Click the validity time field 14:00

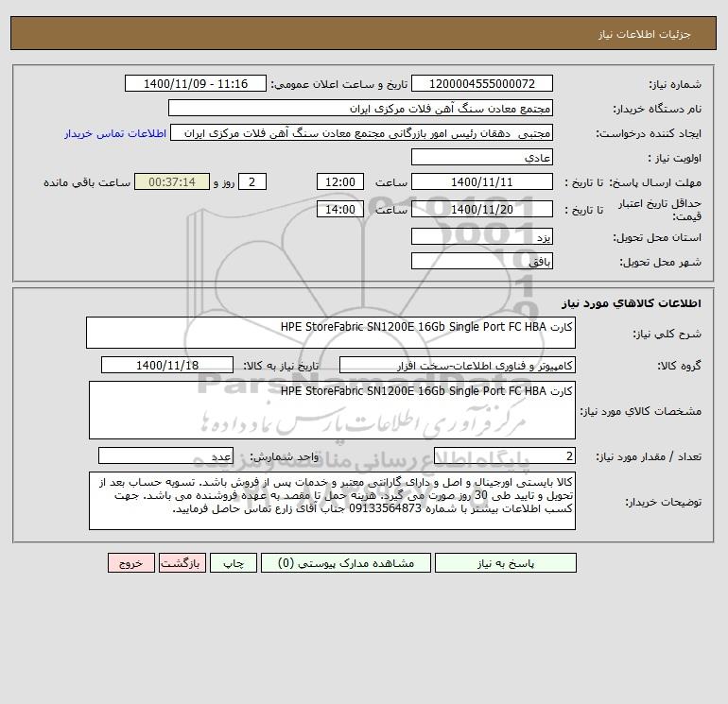click(x=339, y=209)
